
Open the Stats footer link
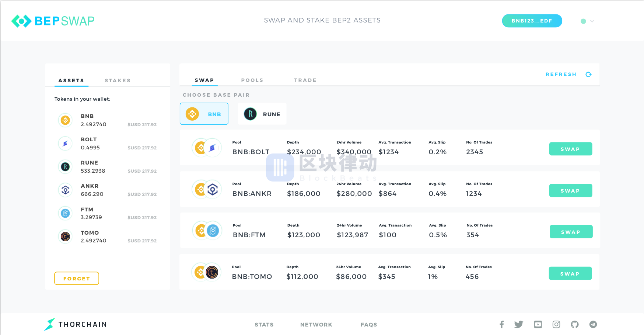coord(264,325)
